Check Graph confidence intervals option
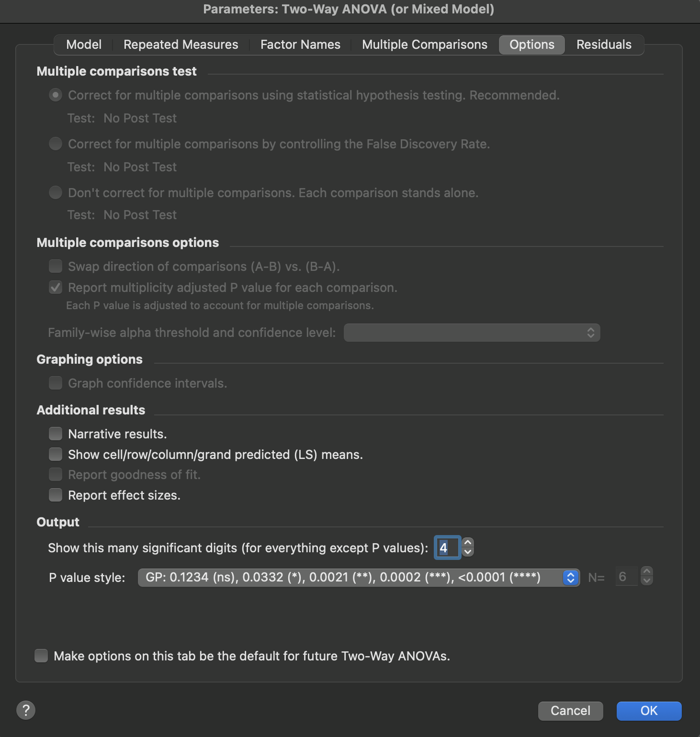This screenshot has width=700, height=737. 56,383
